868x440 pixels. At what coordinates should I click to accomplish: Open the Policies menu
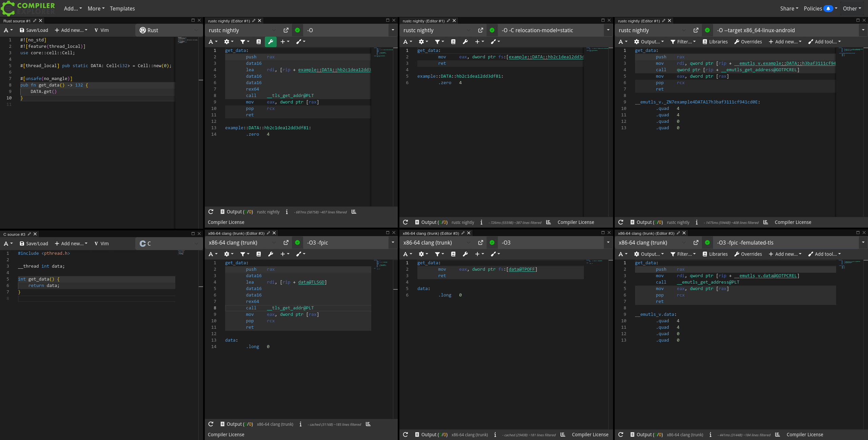tap(820, 8)
